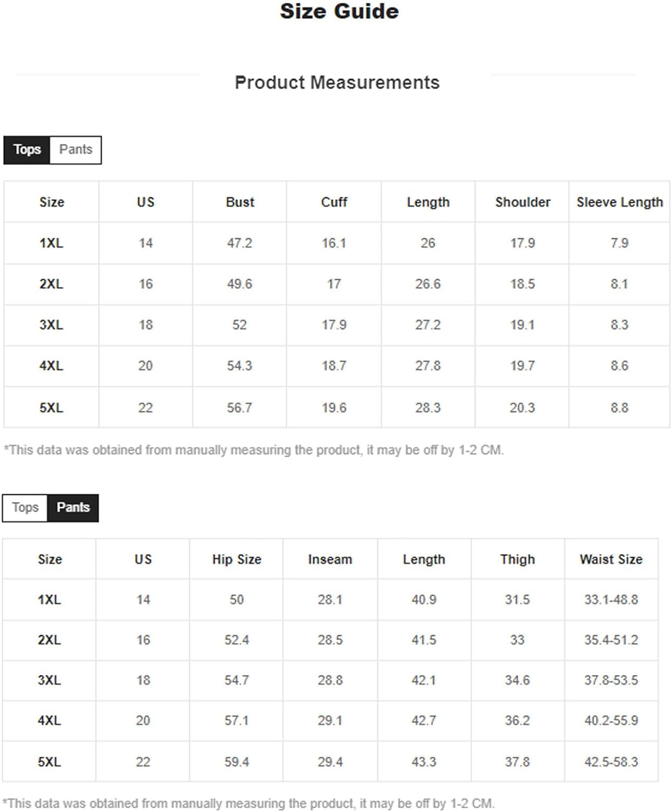The width and height of the screenshot is (672, 812).
Task: Click the active Pants tab above second table
Action: pos(73,508)
